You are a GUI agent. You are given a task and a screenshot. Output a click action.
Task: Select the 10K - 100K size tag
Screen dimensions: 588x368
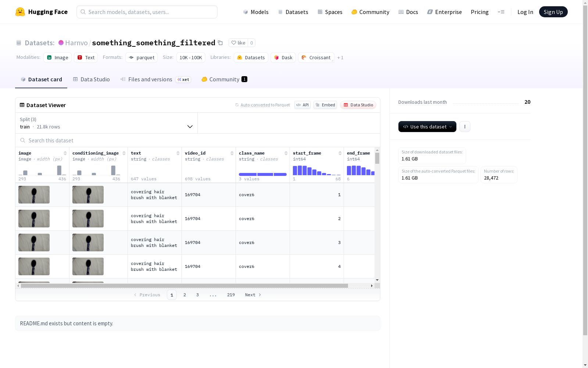tap(191, 57)
